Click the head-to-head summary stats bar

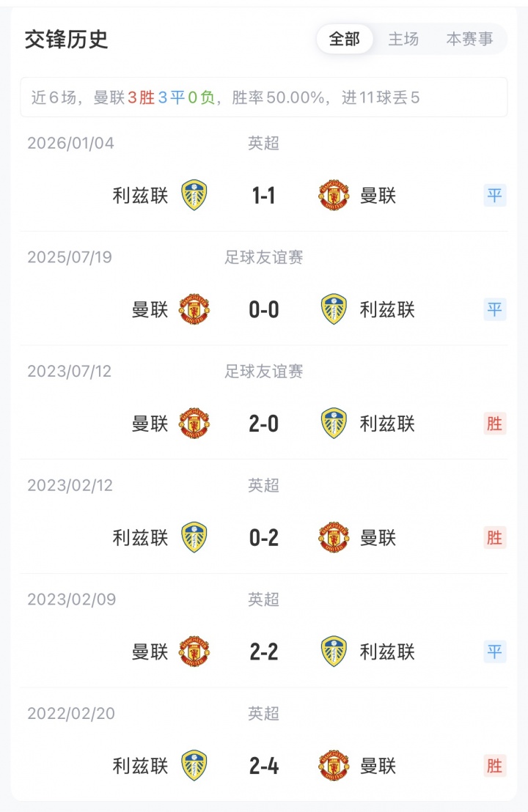(x=263, y=97)
